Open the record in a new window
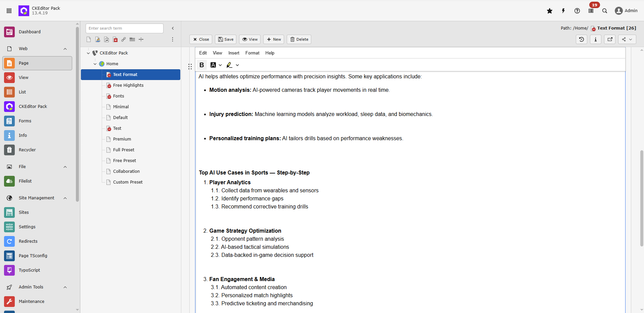Viewport: 644px width, 313px height. click(x=610, y=39)
